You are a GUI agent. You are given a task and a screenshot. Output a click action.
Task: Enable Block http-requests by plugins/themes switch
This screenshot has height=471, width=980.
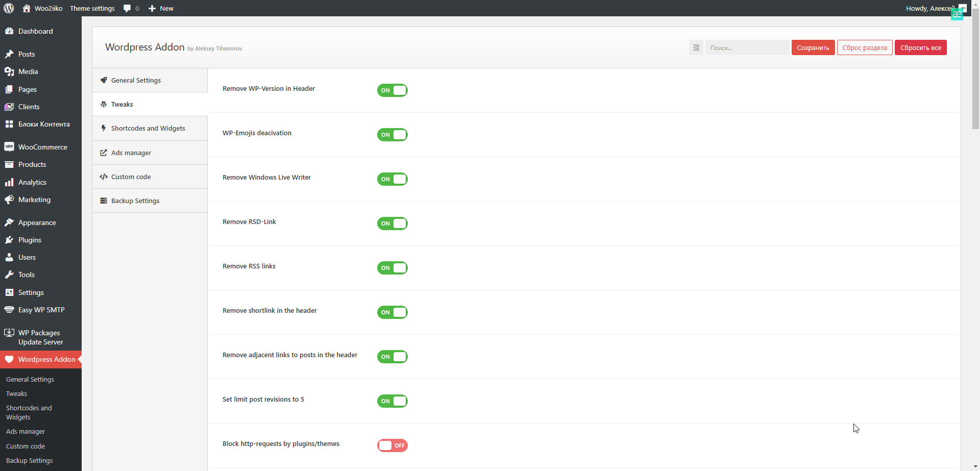[x=393, y=445]
